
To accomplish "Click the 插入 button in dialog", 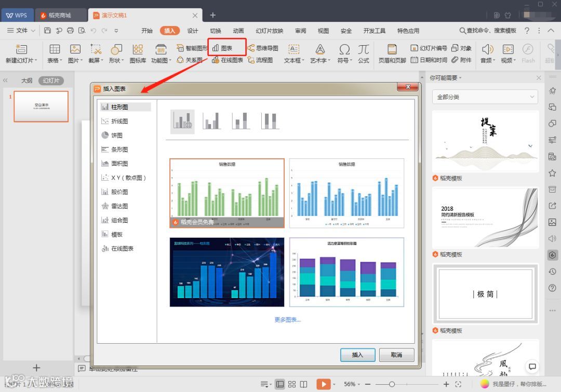I will point(357,355).
